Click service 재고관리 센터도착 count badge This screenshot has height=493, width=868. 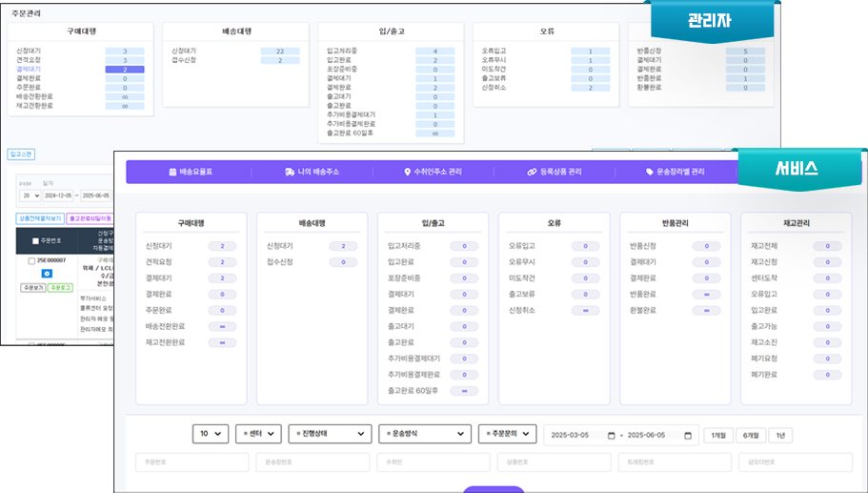pos(828,278)
